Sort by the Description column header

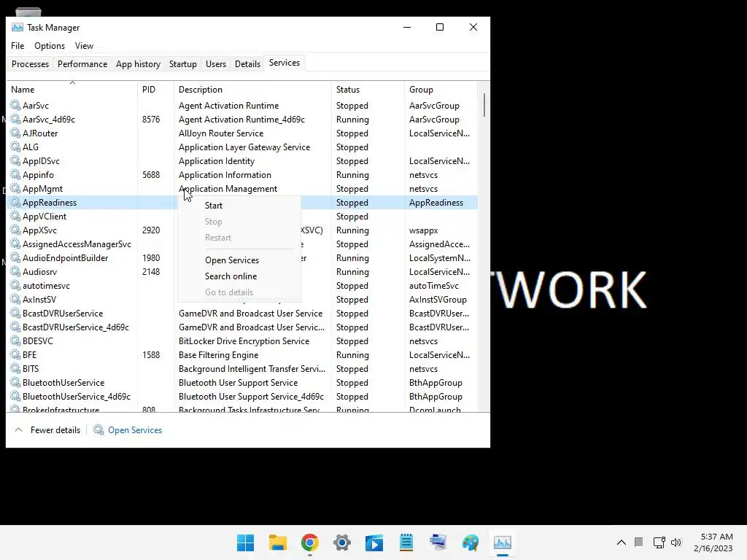pos(253,89)
